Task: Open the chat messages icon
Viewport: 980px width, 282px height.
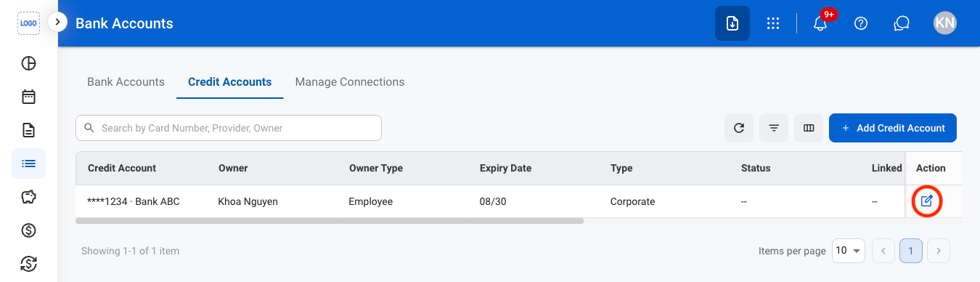Action: point(902,23)
